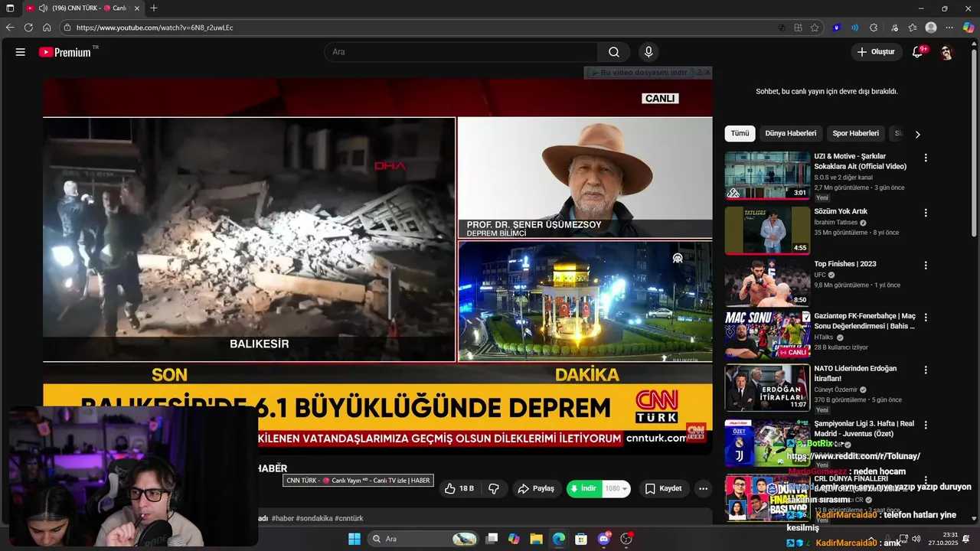Add page to favorites star icon
The height and width of the screenshot is (551, 980).
coord(815,28)
